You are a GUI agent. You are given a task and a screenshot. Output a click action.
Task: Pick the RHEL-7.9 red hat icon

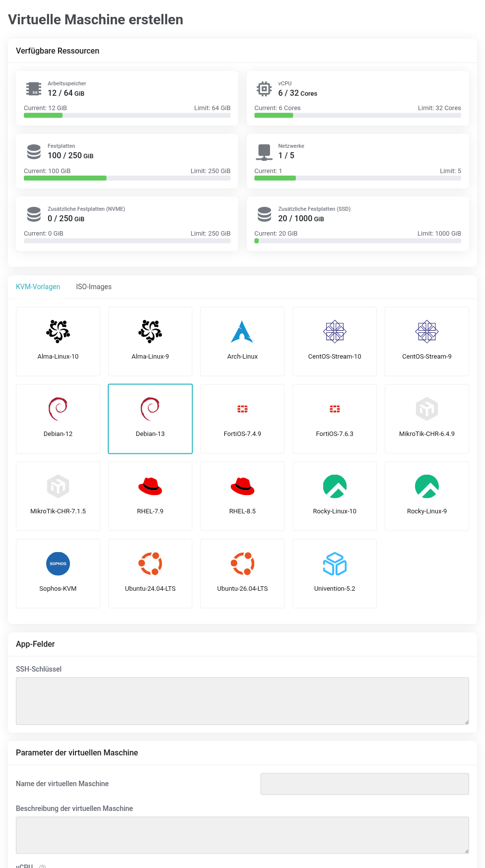[150, 486]
